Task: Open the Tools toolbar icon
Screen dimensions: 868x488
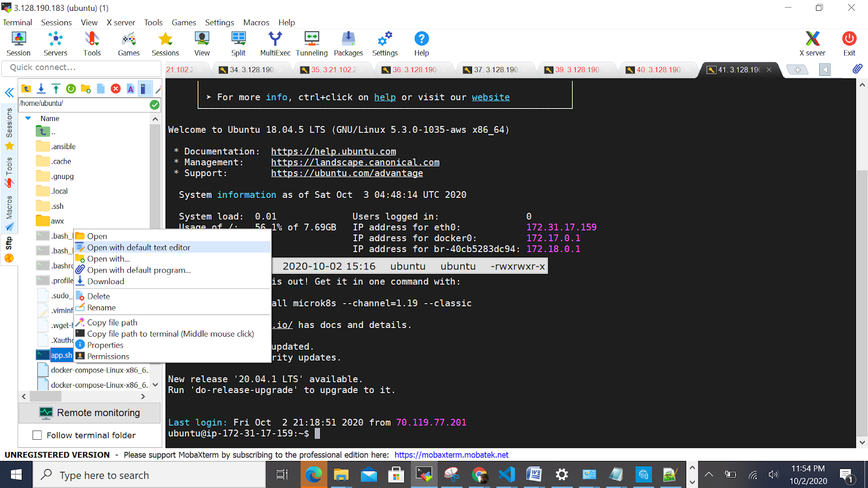Action: [92, 44]
